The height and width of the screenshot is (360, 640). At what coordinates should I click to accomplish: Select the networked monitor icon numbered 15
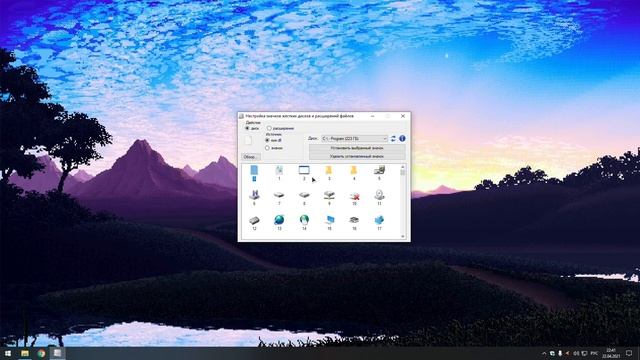329,220
